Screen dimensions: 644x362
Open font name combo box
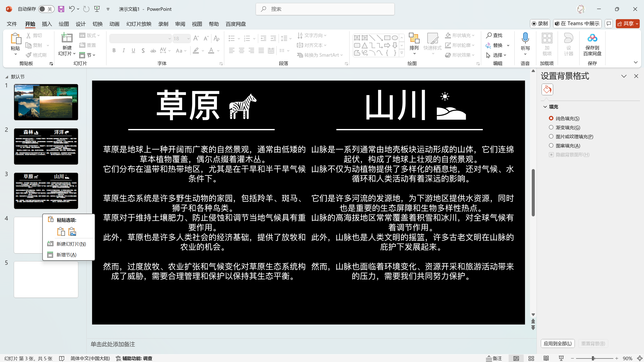(x=140, y=39)
